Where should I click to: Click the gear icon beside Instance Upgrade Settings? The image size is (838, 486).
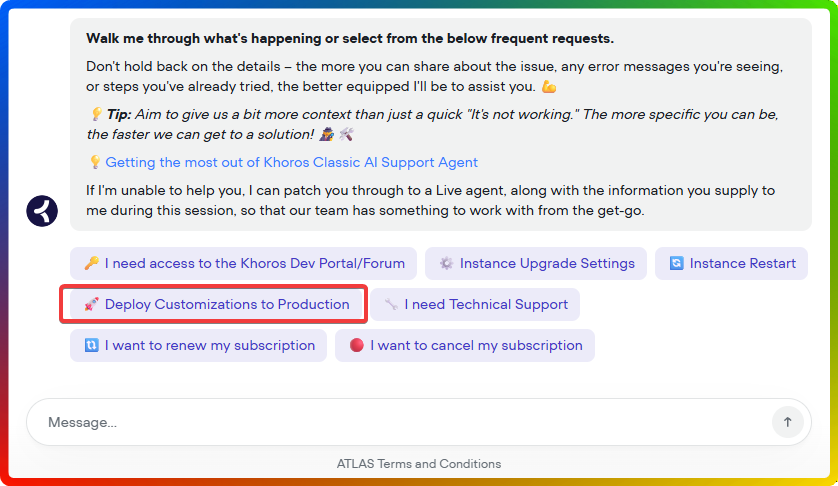(446, 264)
